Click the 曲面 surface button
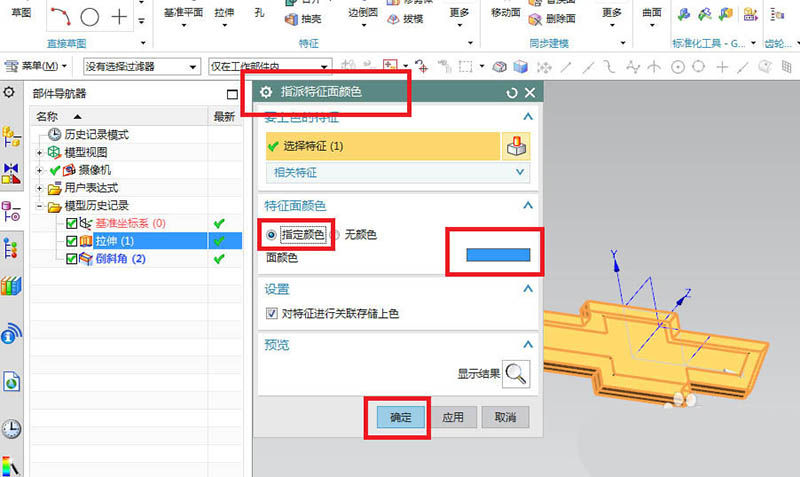800x477 pixels. [x=652, y=15]
